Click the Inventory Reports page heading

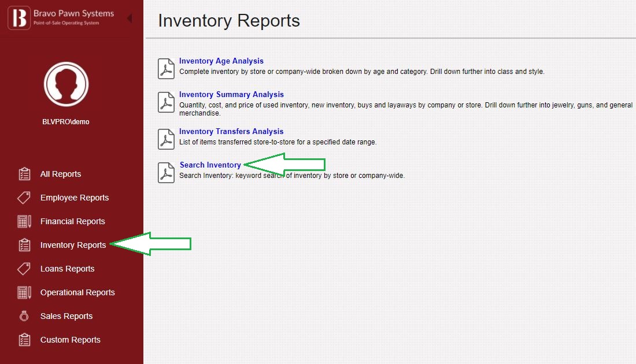229,21
